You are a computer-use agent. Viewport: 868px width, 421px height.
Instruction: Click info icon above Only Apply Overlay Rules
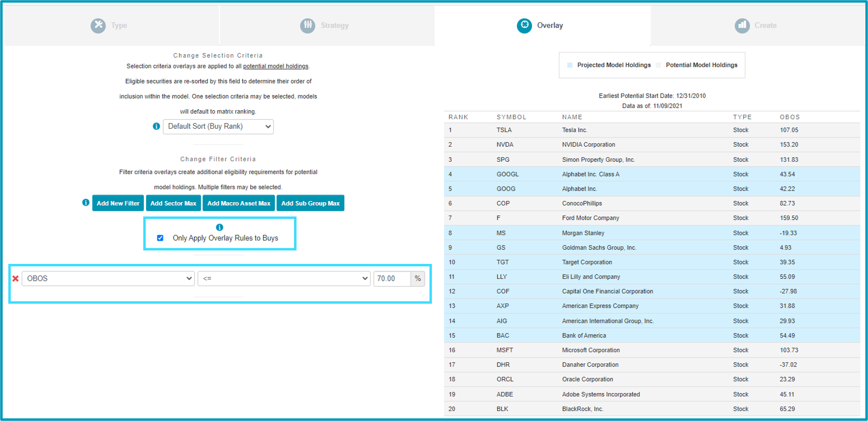coord(219,227)
